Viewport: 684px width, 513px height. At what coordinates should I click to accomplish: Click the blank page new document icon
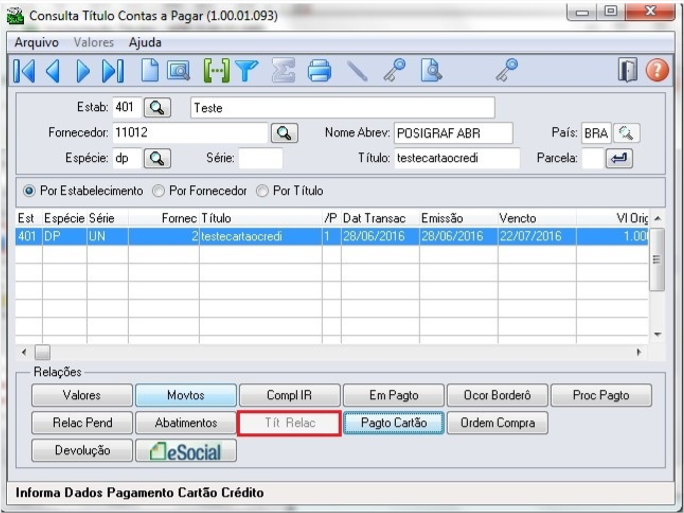150,71
